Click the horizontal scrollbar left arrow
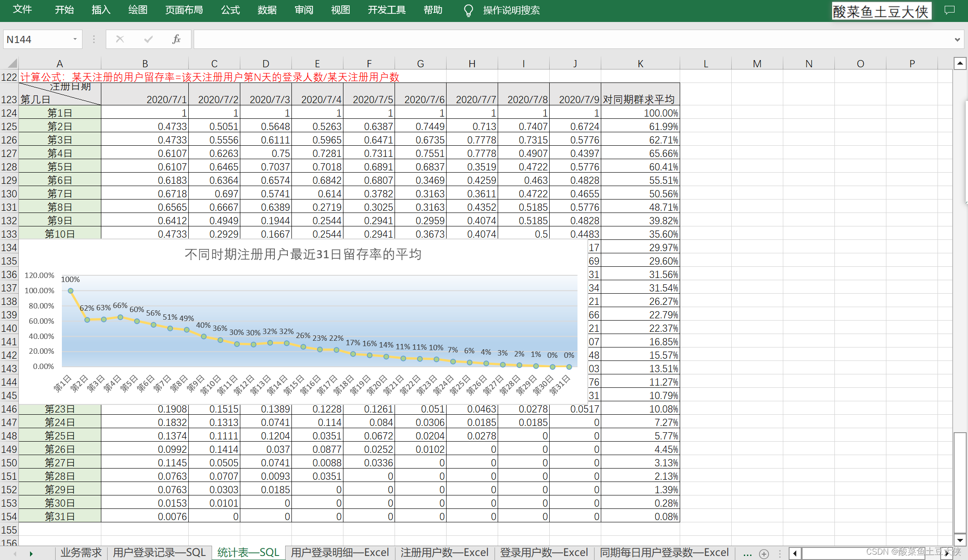 (795, 553)
